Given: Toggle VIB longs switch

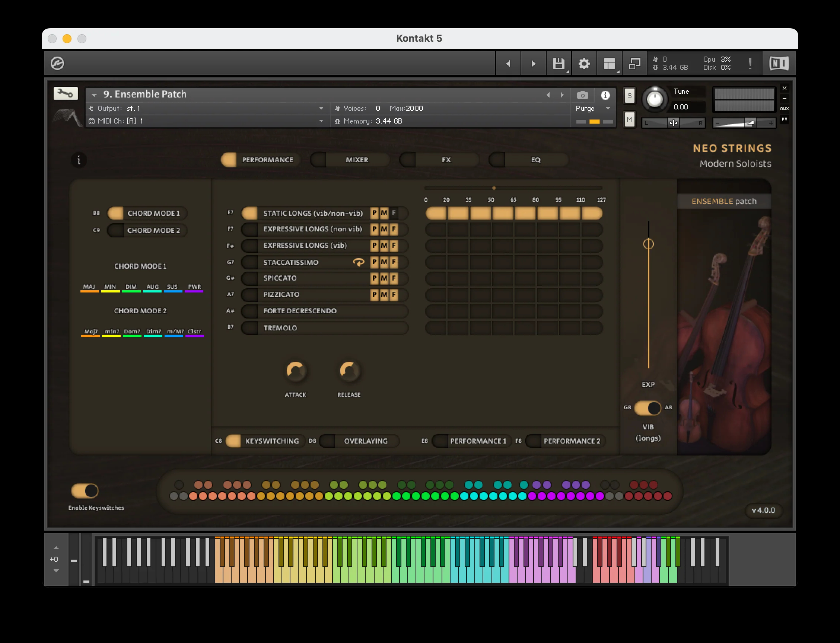Looking at the screenshot, I should 648,408.
